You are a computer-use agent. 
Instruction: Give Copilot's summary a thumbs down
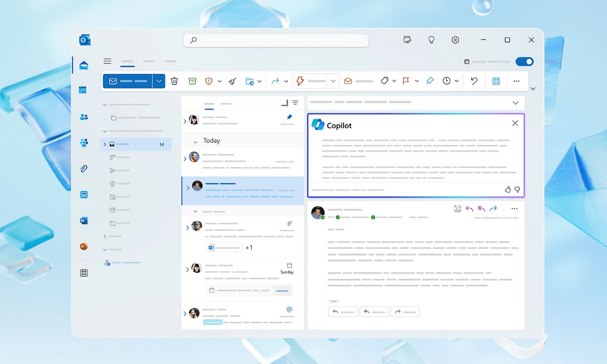[517, 189]
